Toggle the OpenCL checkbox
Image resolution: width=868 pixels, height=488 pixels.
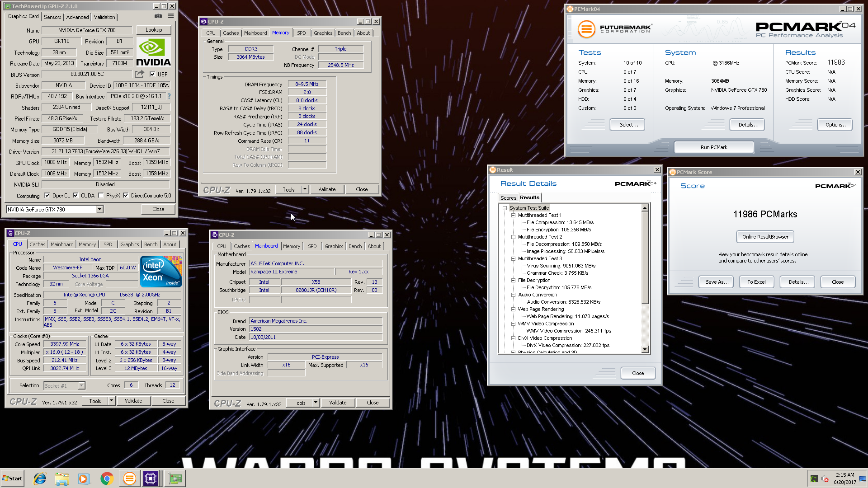tap(47, 196)
